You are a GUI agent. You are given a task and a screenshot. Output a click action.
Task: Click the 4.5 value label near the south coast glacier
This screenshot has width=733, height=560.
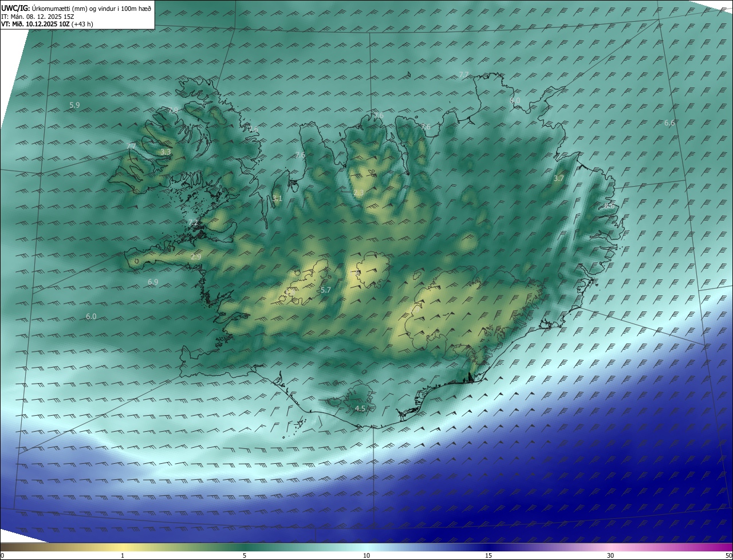tap(360, 409)
